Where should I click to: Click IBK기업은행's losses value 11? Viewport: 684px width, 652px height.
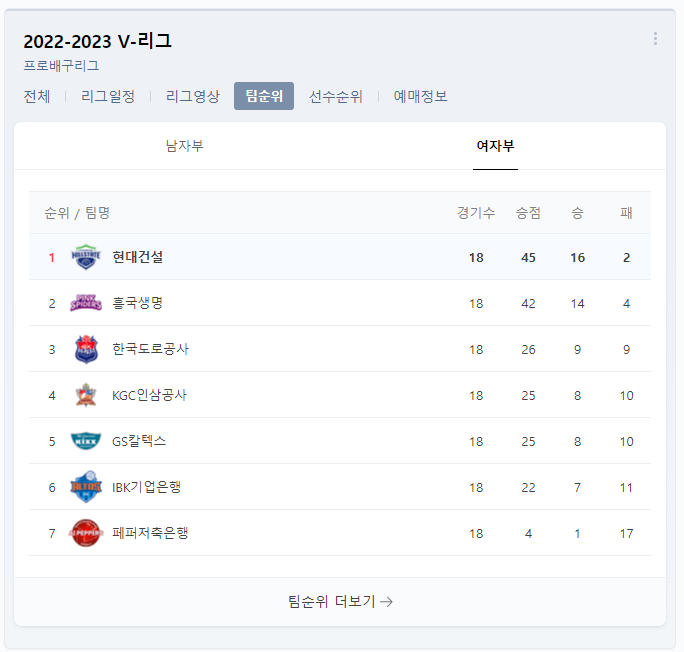[x=626, y=487]
